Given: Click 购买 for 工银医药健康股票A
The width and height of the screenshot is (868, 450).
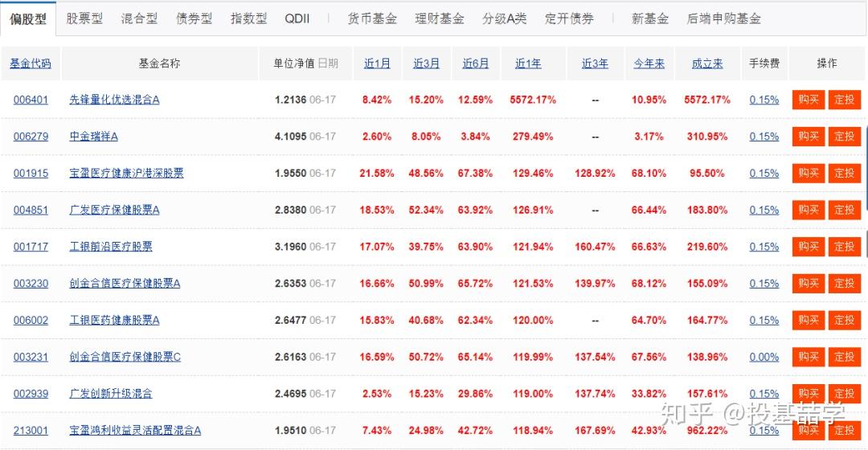Looking at the screenshot, I should point(809,320).
